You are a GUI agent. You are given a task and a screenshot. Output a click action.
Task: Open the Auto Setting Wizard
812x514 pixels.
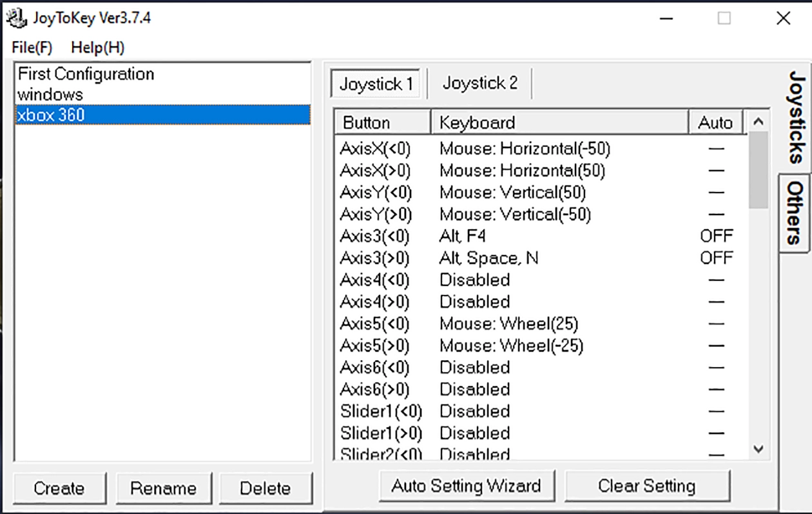pyautogui.click(x=467, y=486)
